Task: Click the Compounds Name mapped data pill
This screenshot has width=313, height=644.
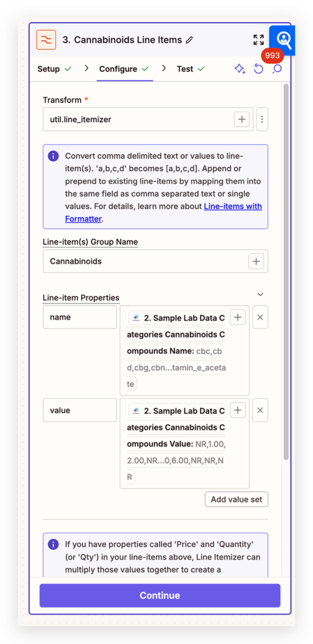Action: coord(177,350)
